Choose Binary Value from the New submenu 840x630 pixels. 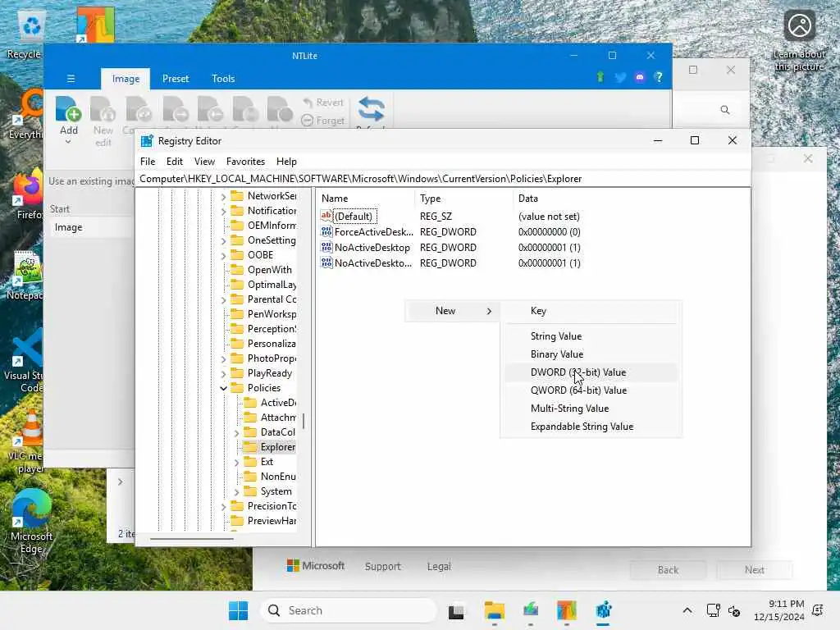[591, 354]
